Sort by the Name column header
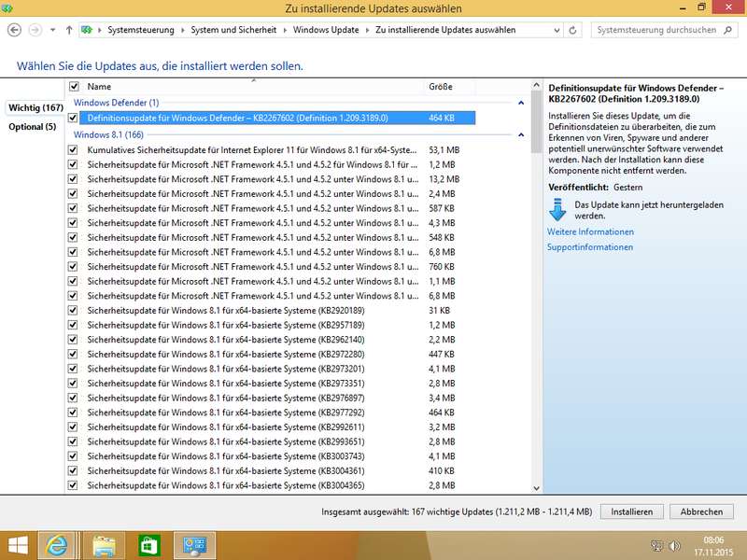The width and height of the screenshot is (747, 560). click(x=99, y=86)
